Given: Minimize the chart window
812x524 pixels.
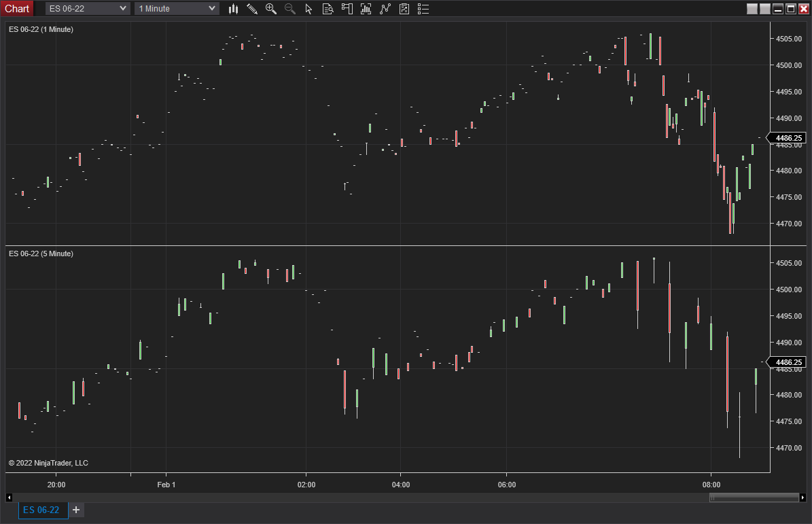Looking at the screenshot, I should pos(778,9).
